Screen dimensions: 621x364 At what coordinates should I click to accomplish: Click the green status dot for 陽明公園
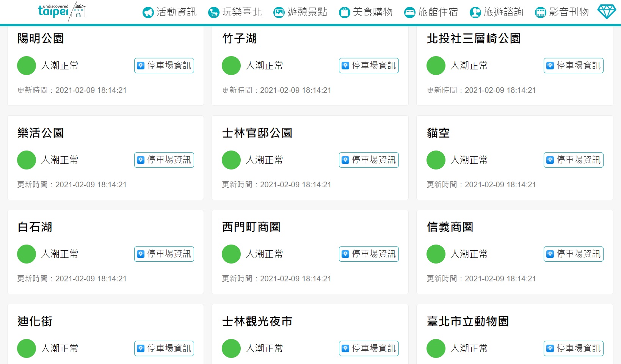27,66
